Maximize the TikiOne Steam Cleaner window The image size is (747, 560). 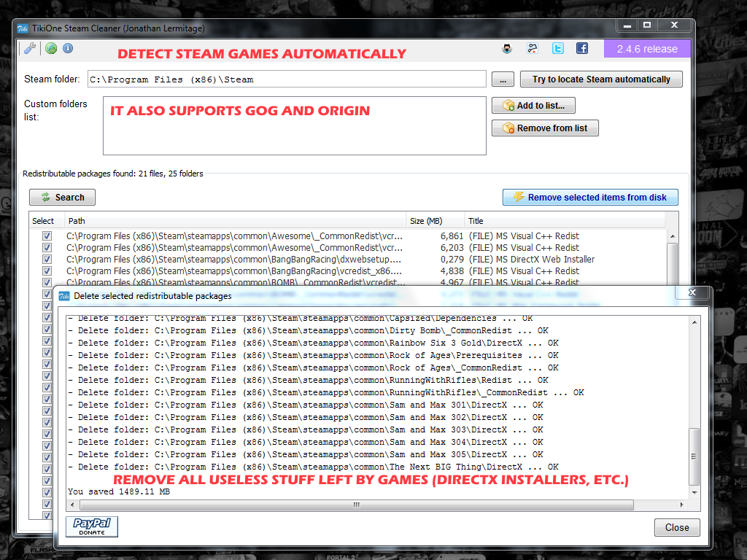[x=647, y=26]
